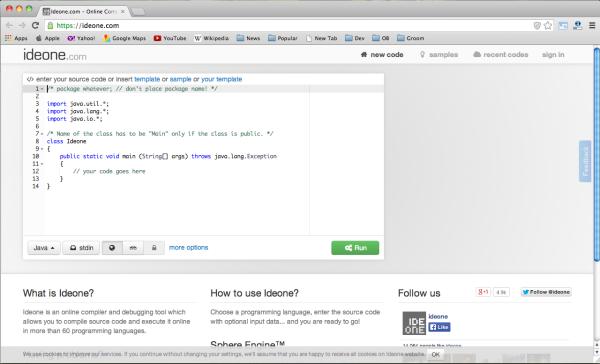
Task: Open samples in navigation
Action: coord(439,55)
